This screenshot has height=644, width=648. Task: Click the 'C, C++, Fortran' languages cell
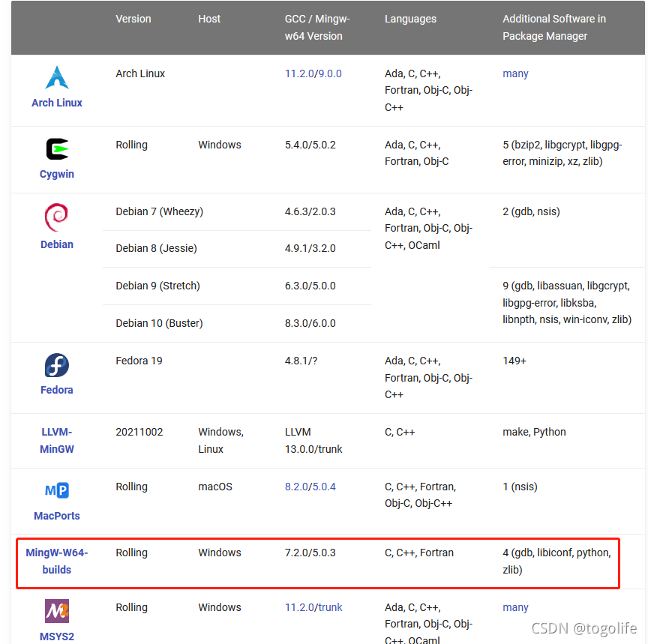click(x=419, y=553)
